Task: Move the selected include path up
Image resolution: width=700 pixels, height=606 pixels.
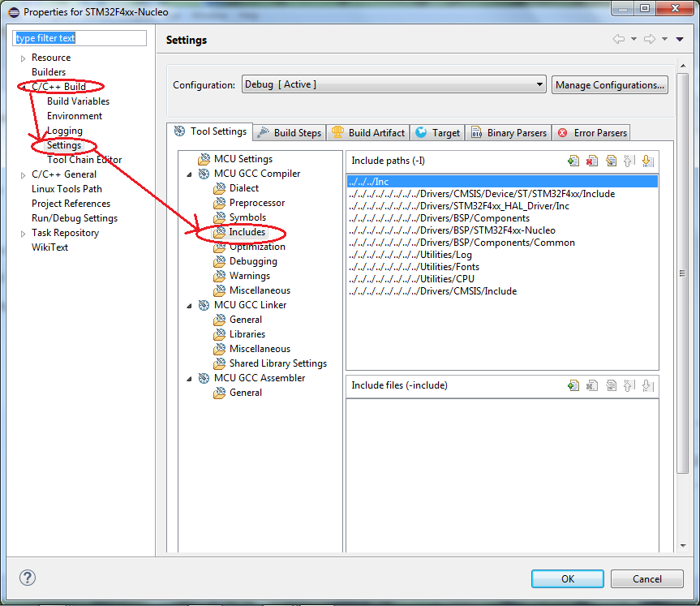Action: coord(629,161)
